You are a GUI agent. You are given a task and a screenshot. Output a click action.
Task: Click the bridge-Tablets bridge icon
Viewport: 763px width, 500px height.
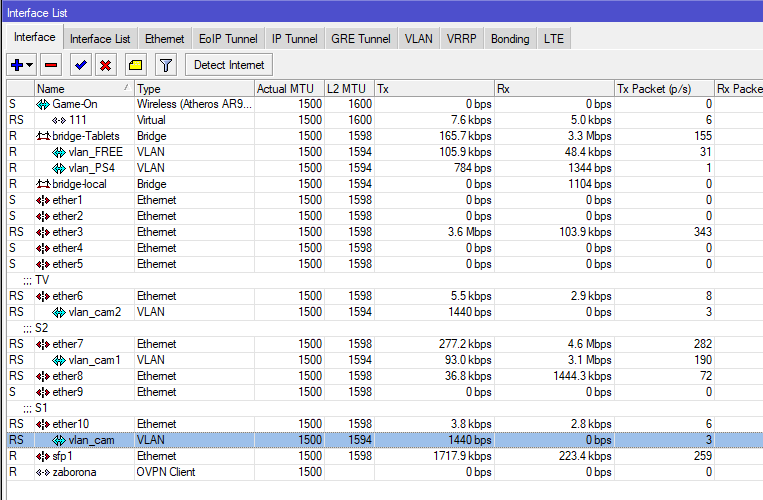(43, 136)
